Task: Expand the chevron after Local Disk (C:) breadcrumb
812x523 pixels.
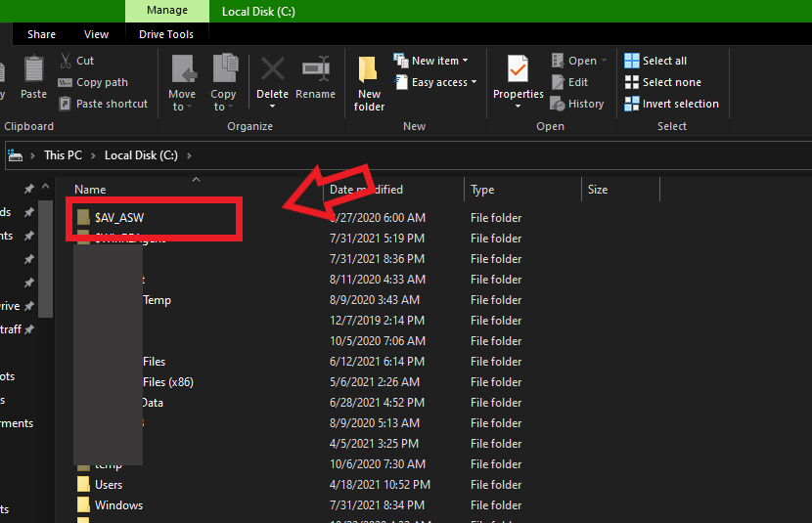Action: tap(189, 155)
